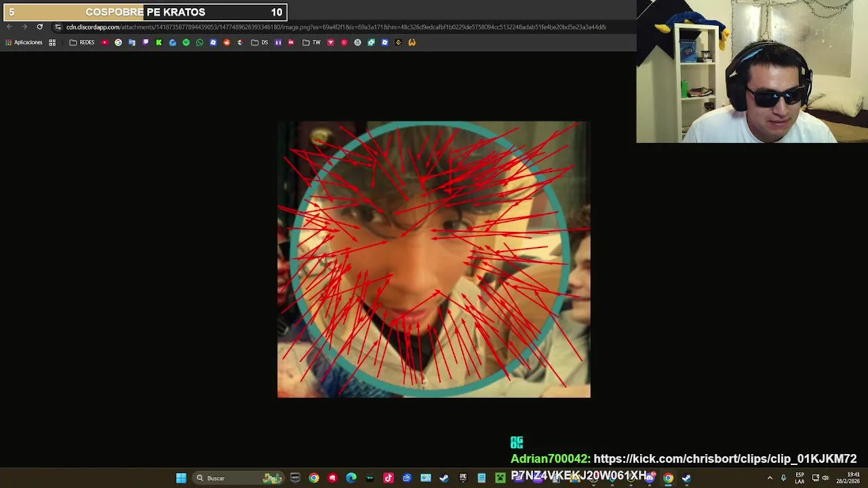Open the WhatsApp bookmark
The width and height of the screenshot is (868, 488).
pyautogui.click(x=199, y=42)
